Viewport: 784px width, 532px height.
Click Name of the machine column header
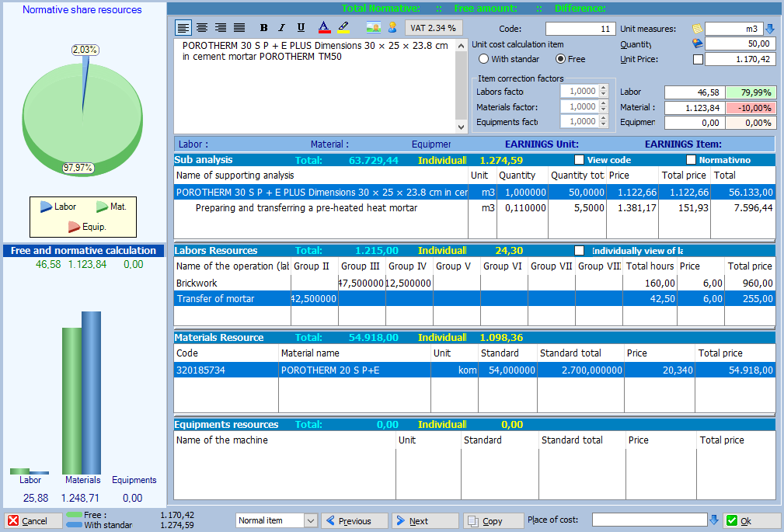click(284, 440)
